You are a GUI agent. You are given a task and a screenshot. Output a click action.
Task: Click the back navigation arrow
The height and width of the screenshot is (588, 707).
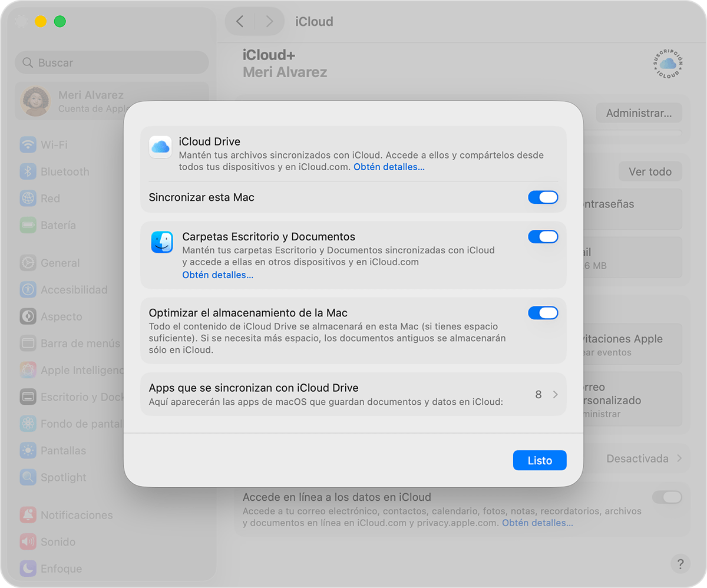coord(240,21)
